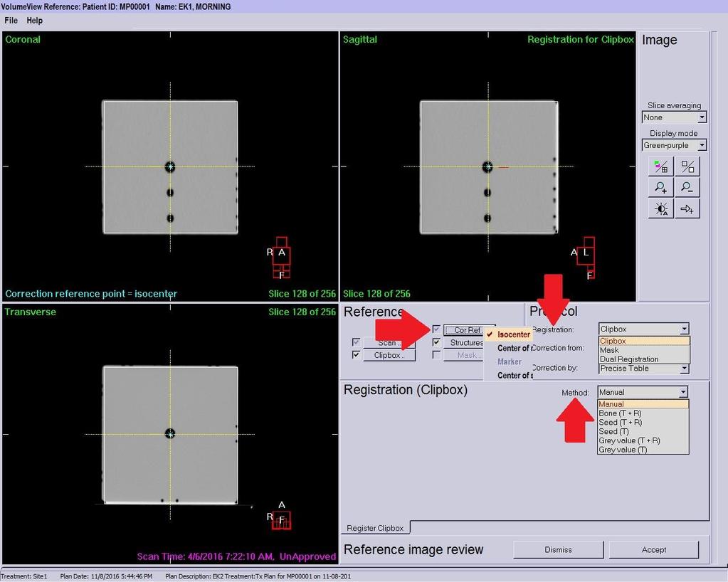The image size is (728, 582).
Task: Click the isocenter marker in Sagittal view
Action: pos(487,166)
